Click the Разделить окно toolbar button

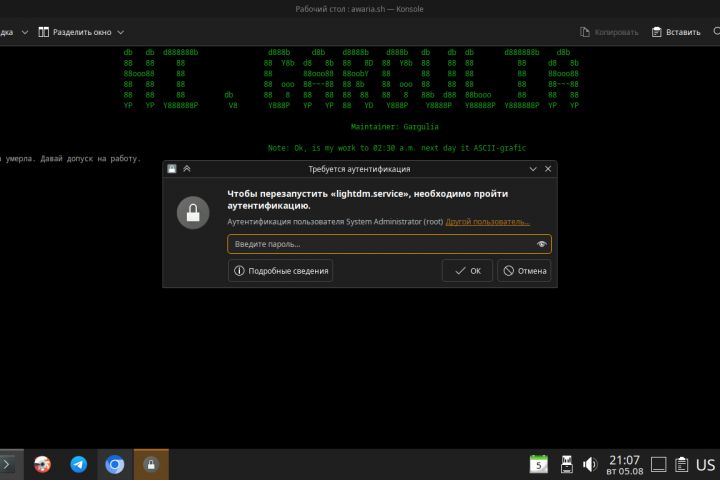(x=75, y=32)
